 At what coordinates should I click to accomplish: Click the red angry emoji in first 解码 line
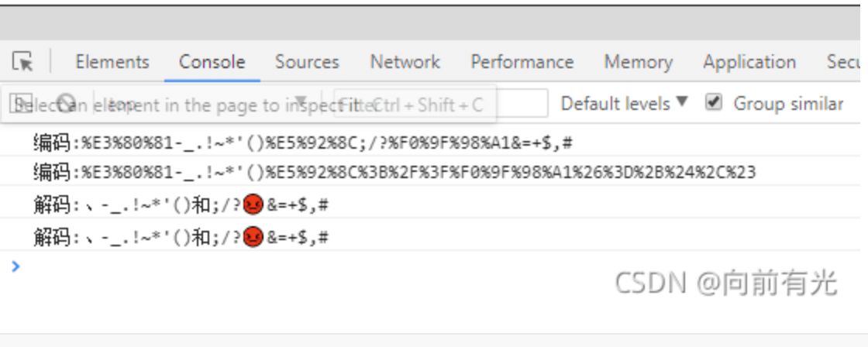click(253, 205)
